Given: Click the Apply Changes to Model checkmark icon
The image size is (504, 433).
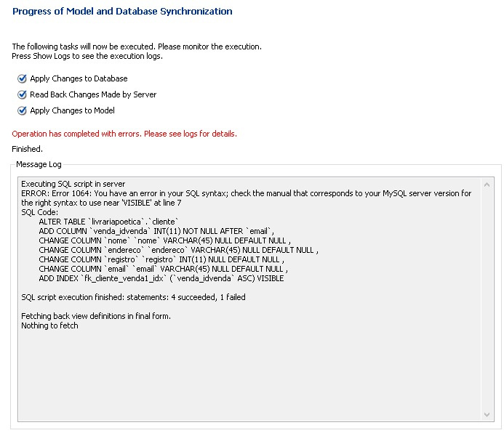Looking at the screenshot, I should click(x=22, y=110).
